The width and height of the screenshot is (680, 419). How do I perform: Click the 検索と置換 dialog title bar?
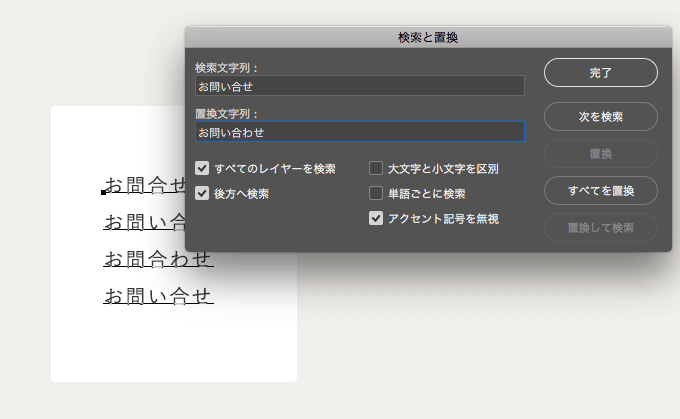pyautogui.click(x=428, y=37)
